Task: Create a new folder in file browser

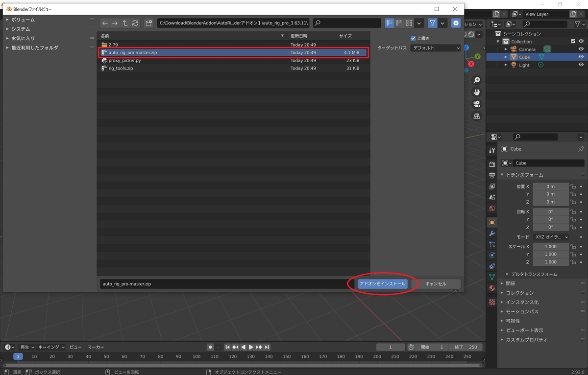Action: click(149, 23)
